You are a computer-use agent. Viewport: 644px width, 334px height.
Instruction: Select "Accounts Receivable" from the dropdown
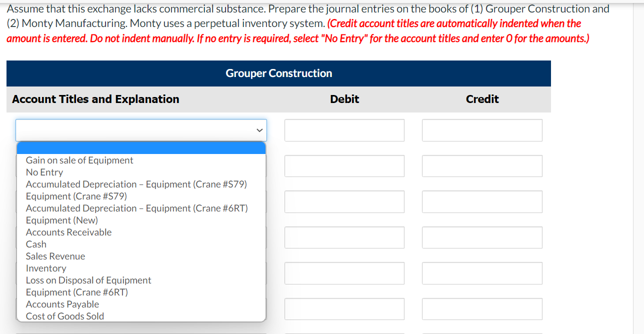pos(68,232)
